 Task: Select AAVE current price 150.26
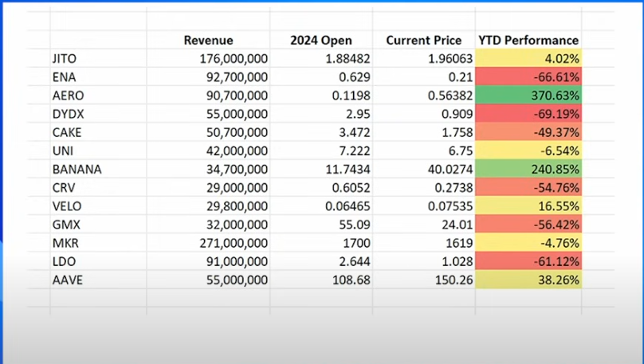tap(424, 280)
